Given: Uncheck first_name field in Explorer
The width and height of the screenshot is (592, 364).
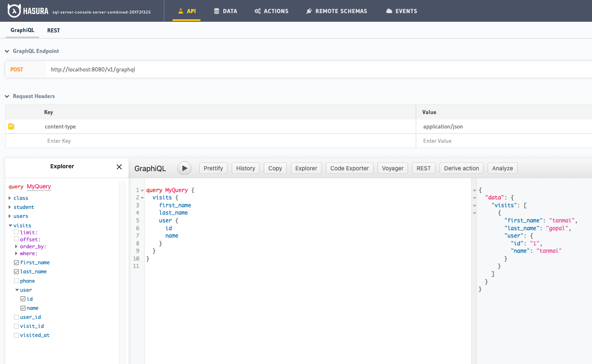Looking at the screenshot, I should (16, 262).
